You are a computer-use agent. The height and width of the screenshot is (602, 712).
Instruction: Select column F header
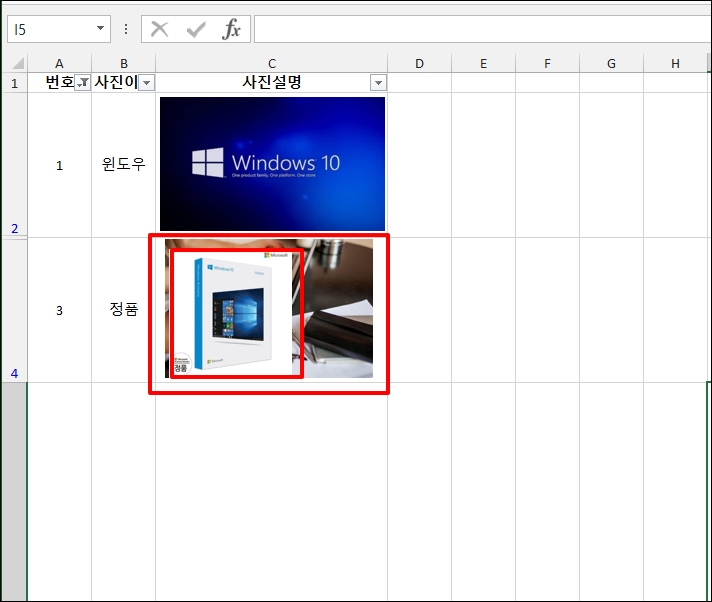pos(548,63)
